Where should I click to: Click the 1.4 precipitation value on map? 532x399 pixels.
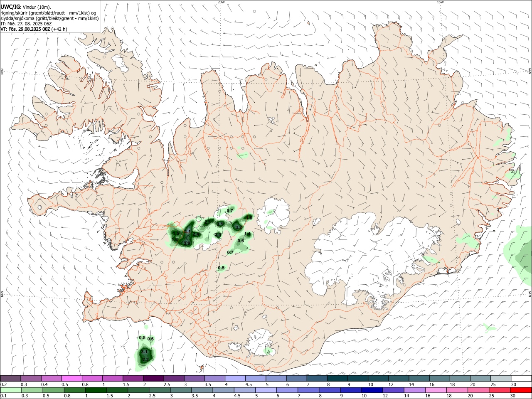click(x=248, y=234)
